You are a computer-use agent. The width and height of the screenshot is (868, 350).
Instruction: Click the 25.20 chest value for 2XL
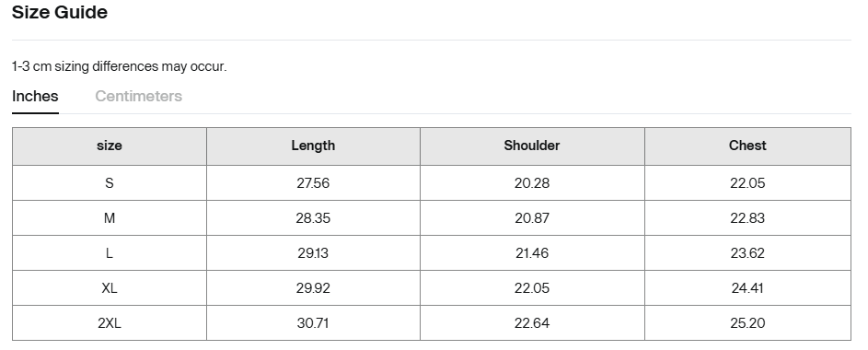click(x=747, y=323)
